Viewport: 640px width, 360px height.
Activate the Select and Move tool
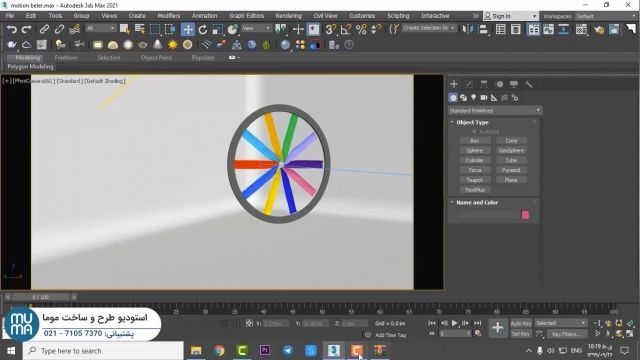188,29
